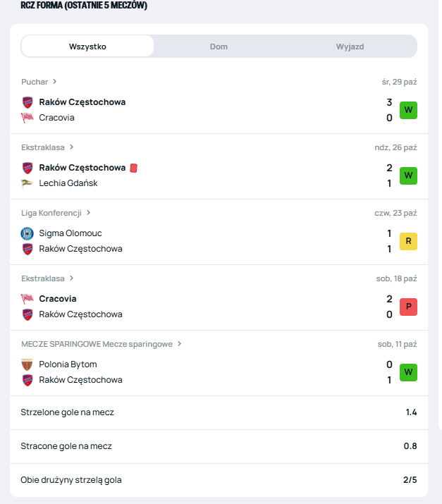Viewport: 442px width, 504px height.
Task: Click green W badge for Polonia Bytom sparing
Action: (408, 372)
